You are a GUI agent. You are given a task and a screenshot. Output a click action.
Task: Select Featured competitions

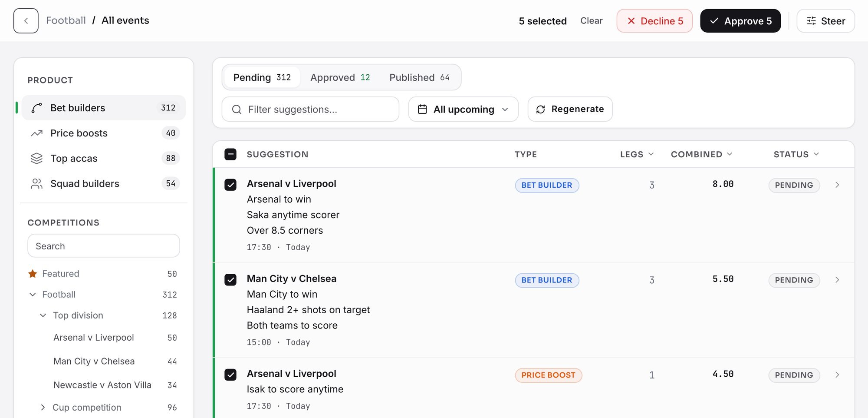tap(103, 274)
